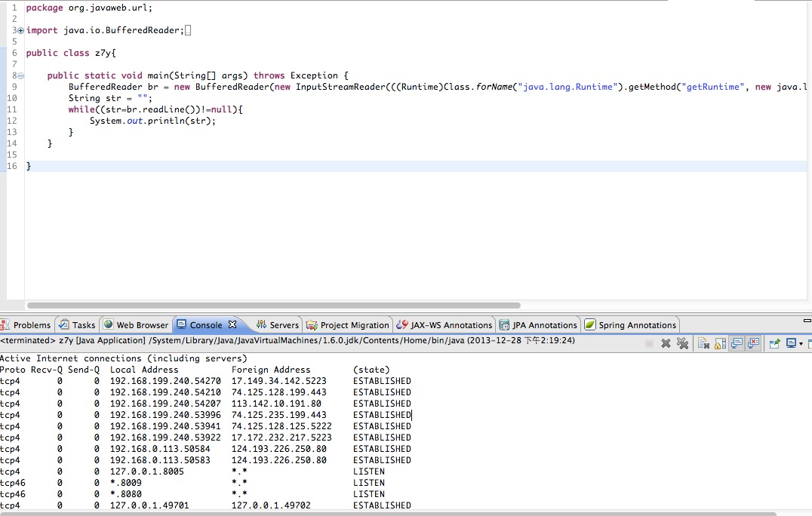
Task: Toggle Scroll Lock in the Console
Action: click(720, 343)
